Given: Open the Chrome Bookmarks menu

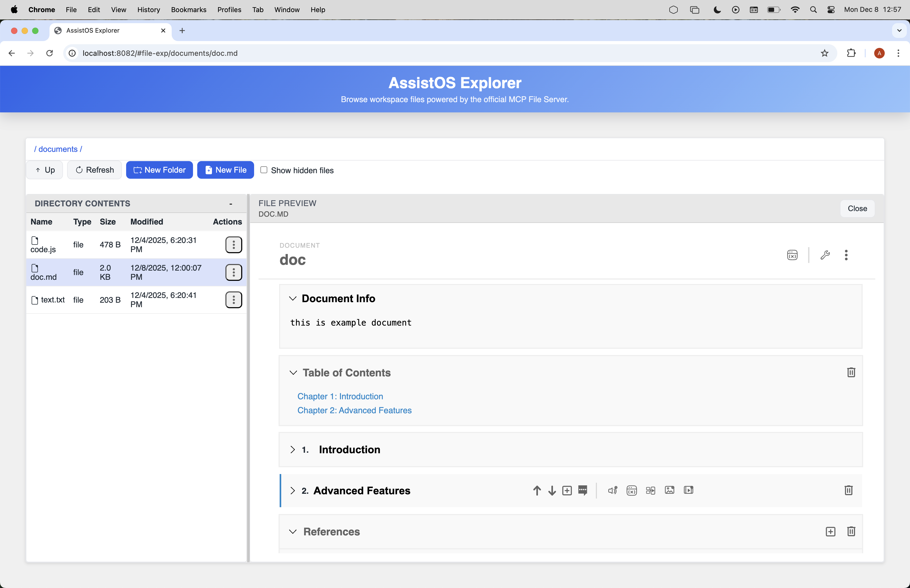Looking at the screenshot, I should tap(189, 9).
